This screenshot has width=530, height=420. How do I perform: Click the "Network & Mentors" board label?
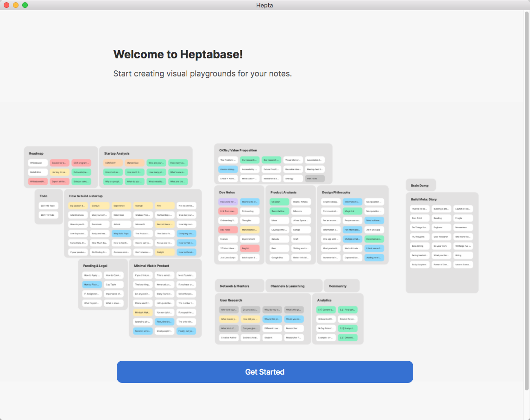tap(234, 286)
